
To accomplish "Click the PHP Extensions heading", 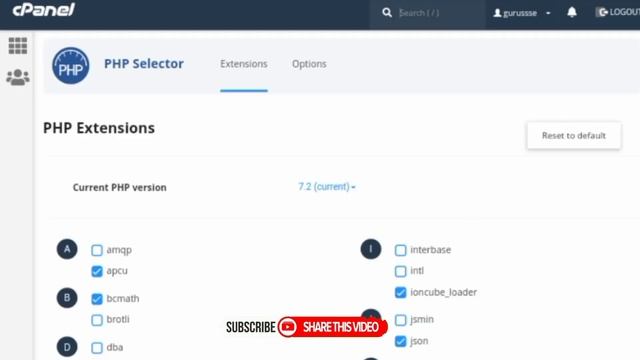I will tap(99, 128).
